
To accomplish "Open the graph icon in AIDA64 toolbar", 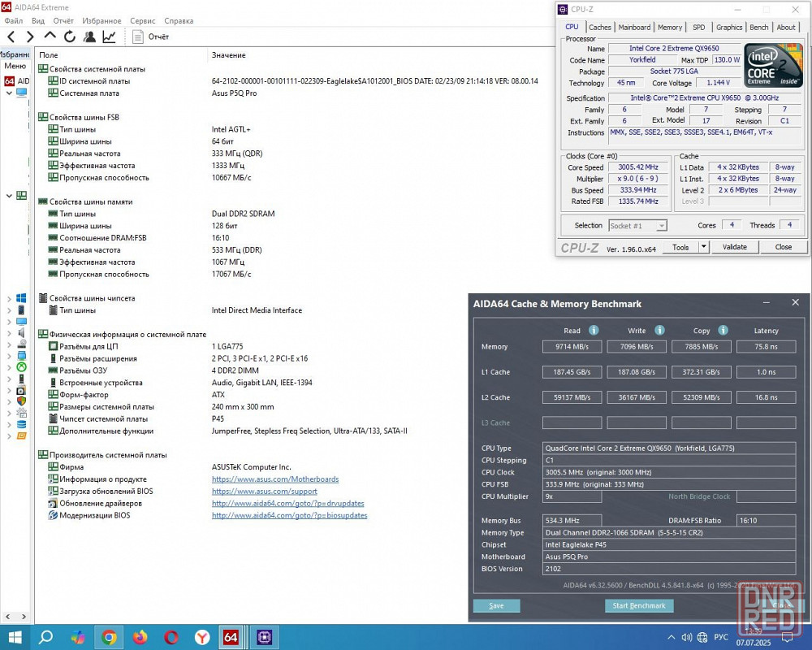I will coord(110,37).
